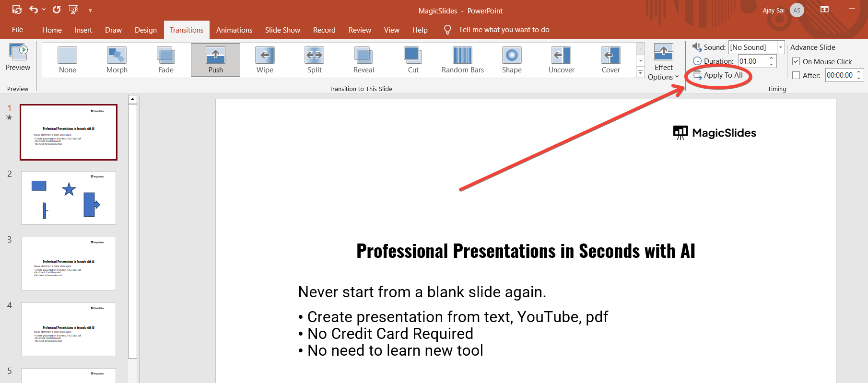
Task: Decrease the After time with down stepper
Action: [859, 78]
